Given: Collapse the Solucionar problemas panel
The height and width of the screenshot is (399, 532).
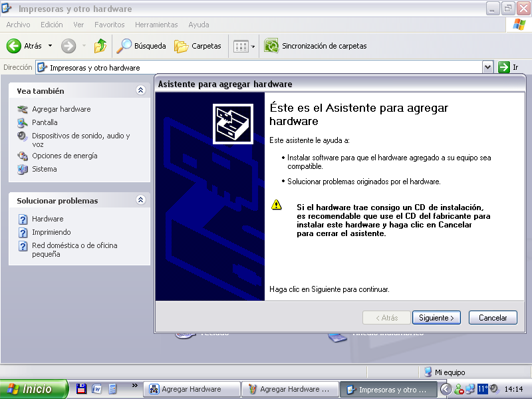Looking at the screenshot, I should pyautogui.click(x=140, y=200).
